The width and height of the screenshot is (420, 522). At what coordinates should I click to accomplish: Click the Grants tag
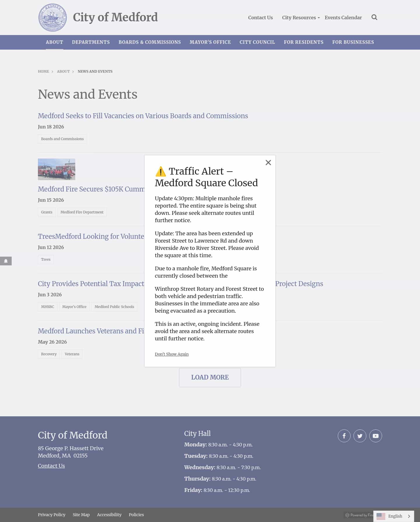point(47,212)
